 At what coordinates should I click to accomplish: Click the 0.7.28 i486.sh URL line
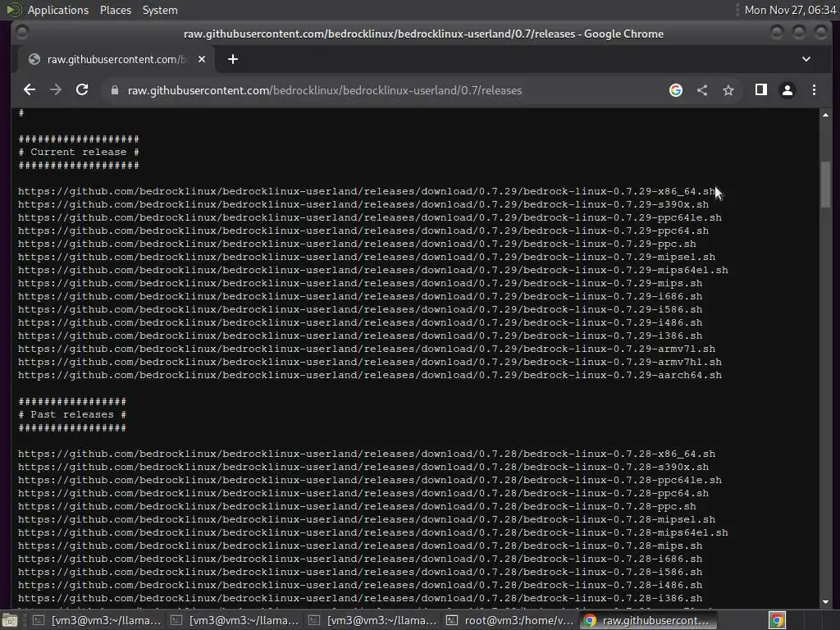coord(360,585)
